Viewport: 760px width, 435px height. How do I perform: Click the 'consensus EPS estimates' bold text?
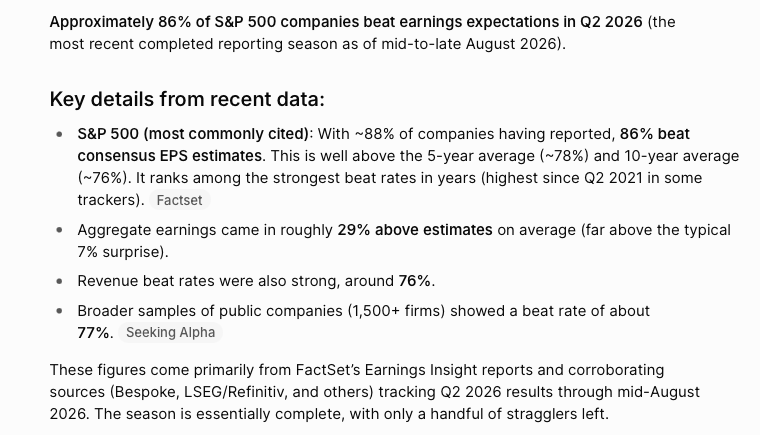coord(170,156)
